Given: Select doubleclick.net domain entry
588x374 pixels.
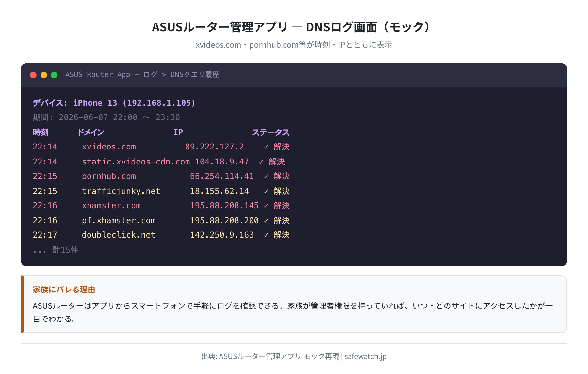Looking at the screenshot, I should pos(119,235).
